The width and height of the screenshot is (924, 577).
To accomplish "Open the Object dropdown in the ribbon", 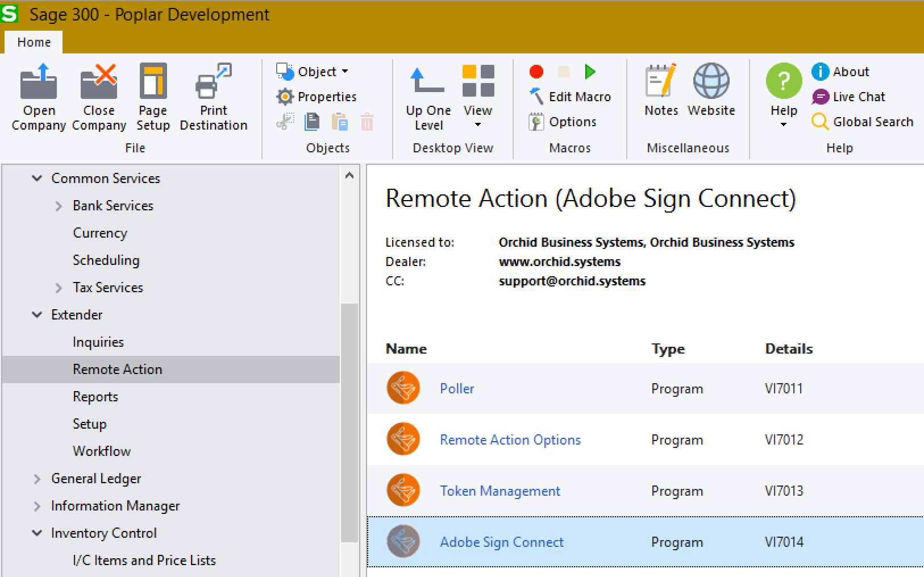I will tap(313, 72).
